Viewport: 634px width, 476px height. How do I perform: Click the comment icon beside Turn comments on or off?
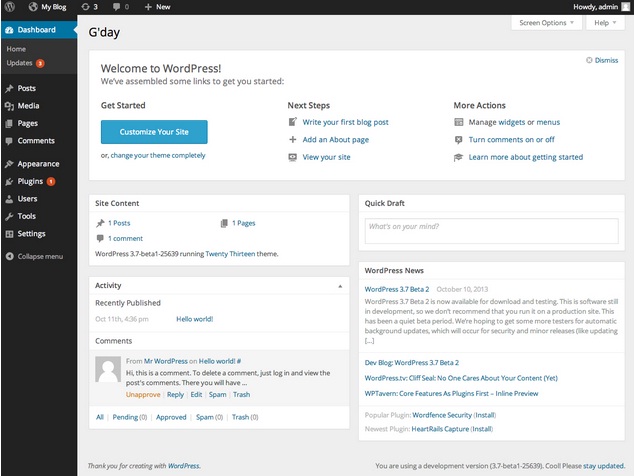point(459,140)
